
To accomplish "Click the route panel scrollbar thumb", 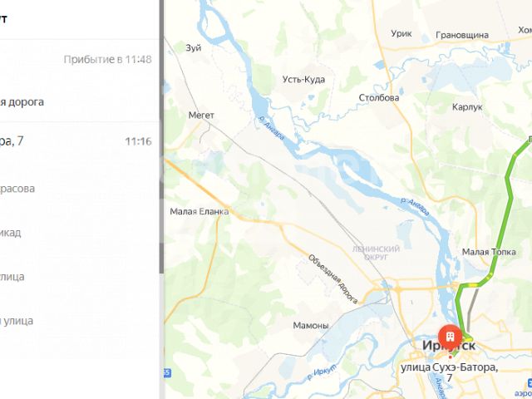I will click(161, 135).
